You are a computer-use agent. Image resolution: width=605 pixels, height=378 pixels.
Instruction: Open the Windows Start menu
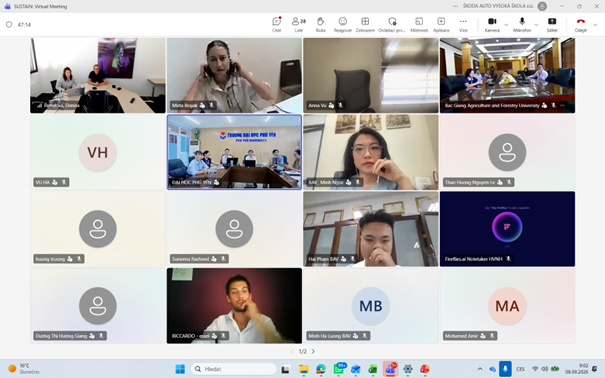coord(180,369)
